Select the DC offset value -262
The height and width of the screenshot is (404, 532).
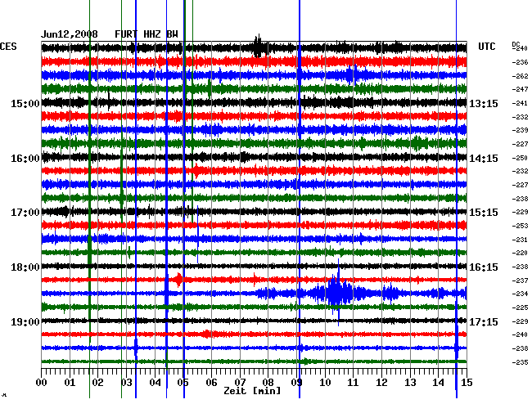520,76
